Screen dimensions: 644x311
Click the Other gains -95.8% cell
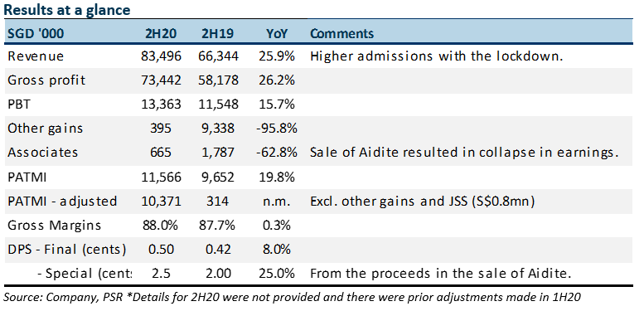(x=276, y=129)
